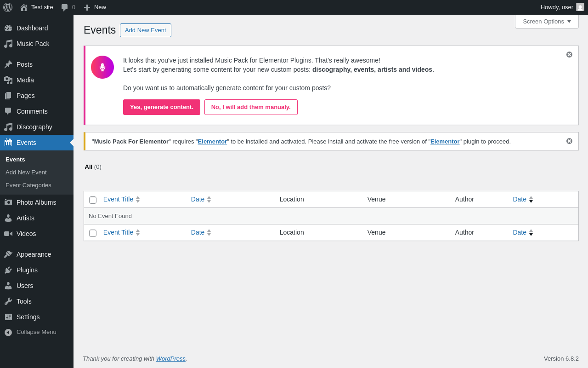Open the WordPress logo menu
Viewport: 588px width, 368px height.
[x=8, y=7]
